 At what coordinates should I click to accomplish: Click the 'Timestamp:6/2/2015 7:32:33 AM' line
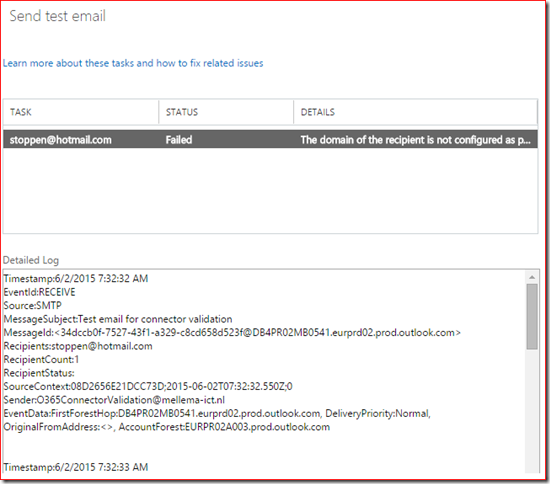76,467
